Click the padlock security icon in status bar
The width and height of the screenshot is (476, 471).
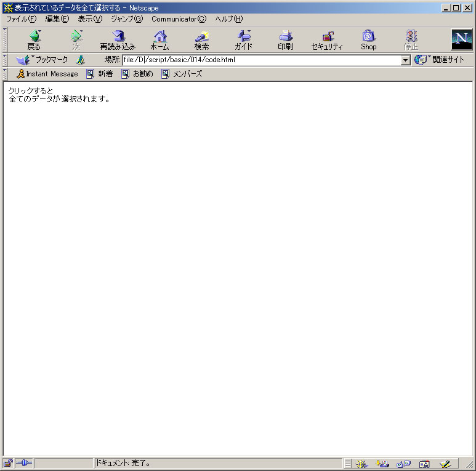coord(9,463)
